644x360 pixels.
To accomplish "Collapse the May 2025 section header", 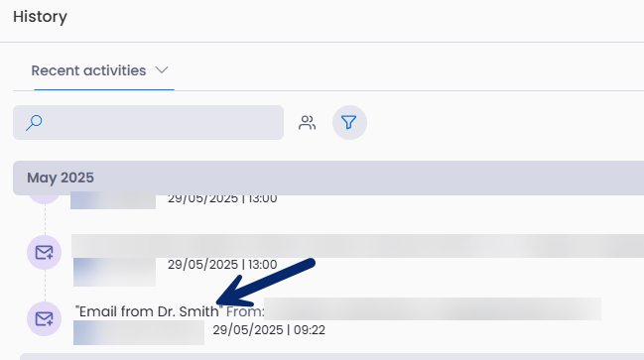I will click(x=328, y=178).
